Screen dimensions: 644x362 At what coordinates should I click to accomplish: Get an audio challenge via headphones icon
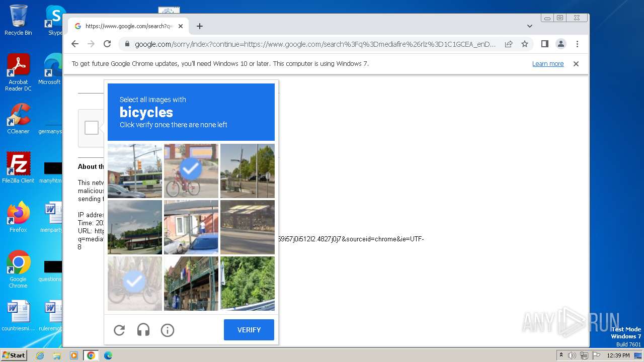143,330
